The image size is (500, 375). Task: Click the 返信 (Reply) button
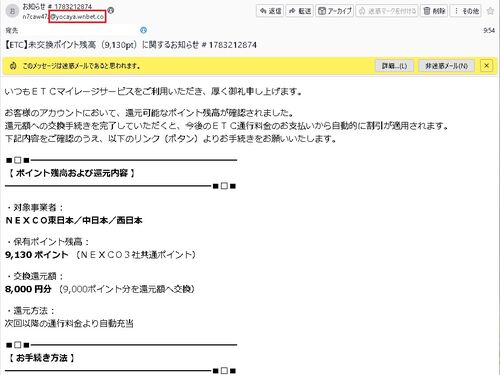pos(270,11)
